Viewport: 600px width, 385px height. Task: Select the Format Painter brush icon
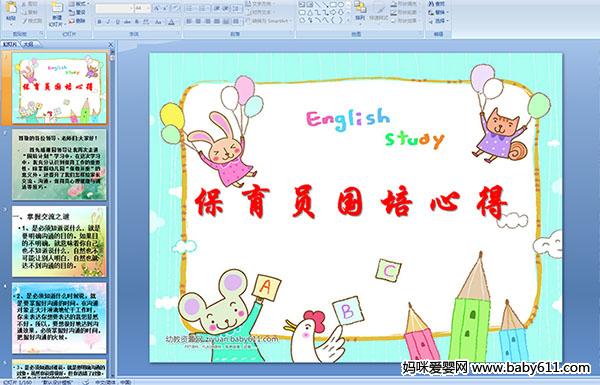[x=33, y=21]
